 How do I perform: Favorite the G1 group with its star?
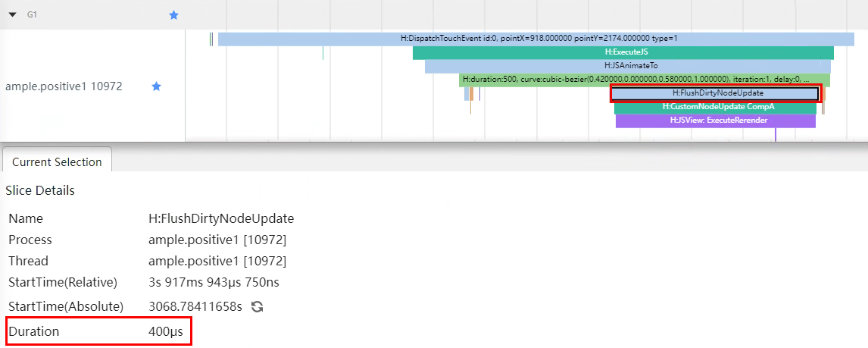(173, 15)
